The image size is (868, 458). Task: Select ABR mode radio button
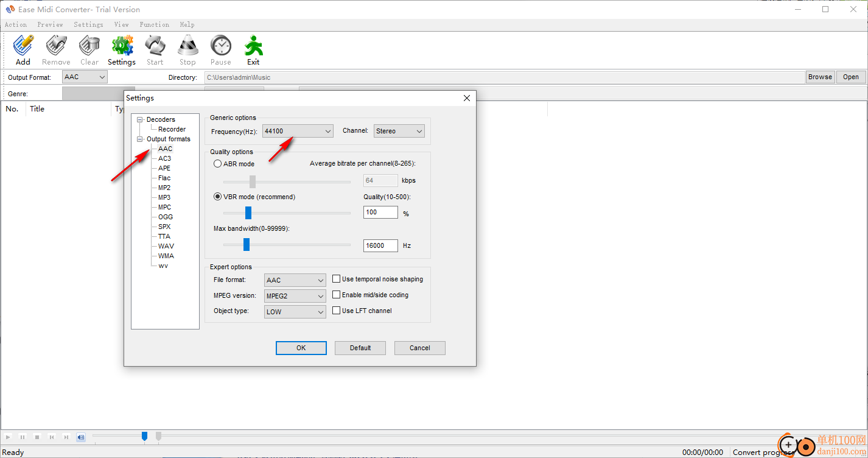[x=217, y=164]
